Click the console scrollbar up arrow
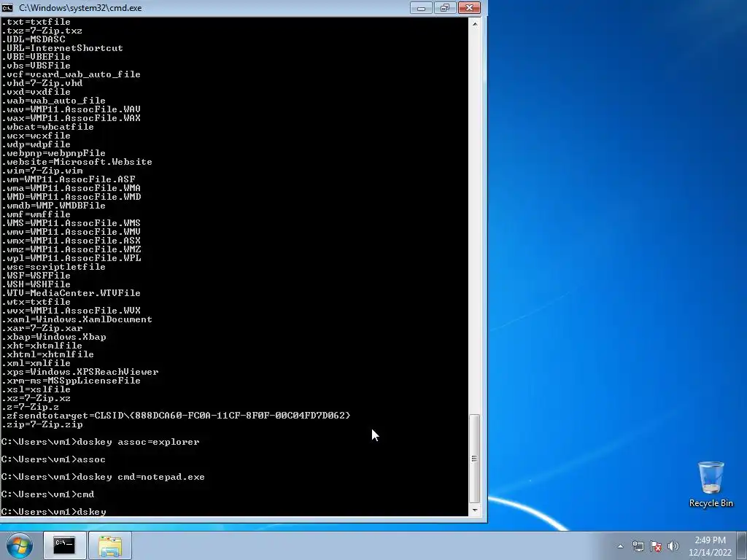Screen dimensions: 747x560 (x=475, y=23)
